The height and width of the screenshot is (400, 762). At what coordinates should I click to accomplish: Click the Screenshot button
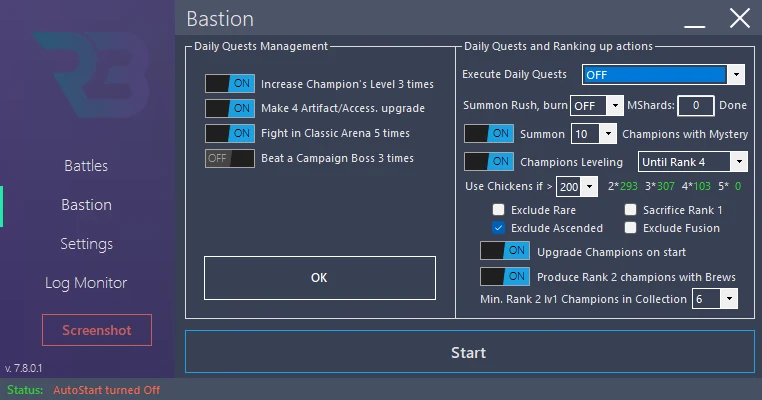pos(97,330)
